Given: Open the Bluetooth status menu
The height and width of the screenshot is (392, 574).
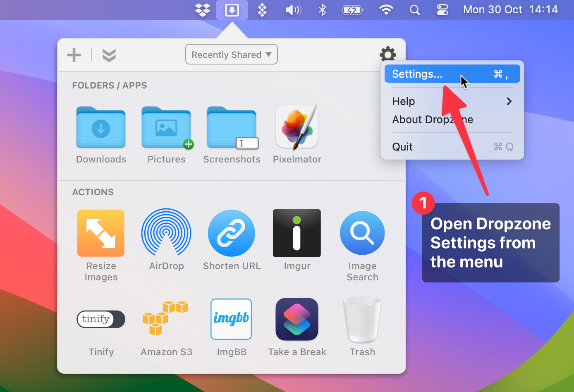Looking at the screenshot, I should click(x=322, y=10).
